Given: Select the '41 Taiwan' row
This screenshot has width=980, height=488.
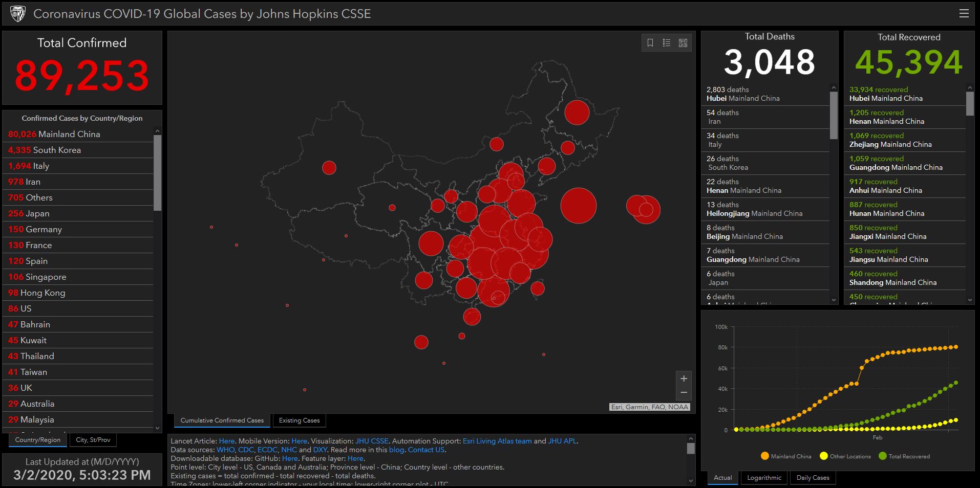Looking at the screenshot, I should pyautogui.click(x=78, y=372).
